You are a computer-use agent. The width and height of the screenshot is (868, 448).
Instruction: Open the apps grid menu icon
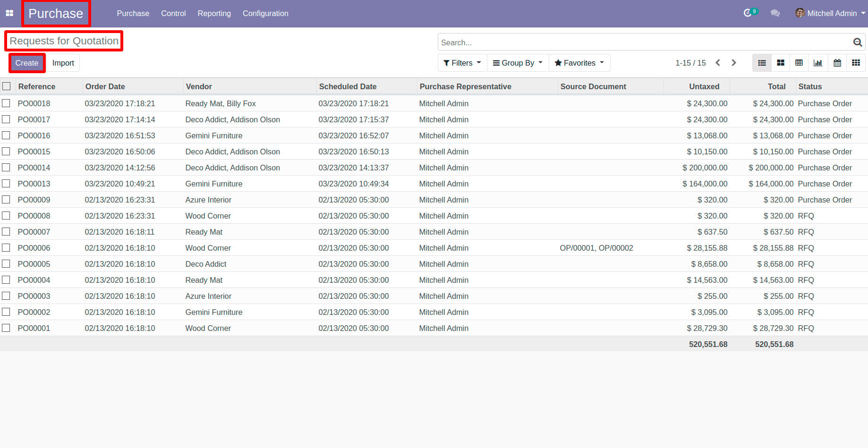click(9, 13)
